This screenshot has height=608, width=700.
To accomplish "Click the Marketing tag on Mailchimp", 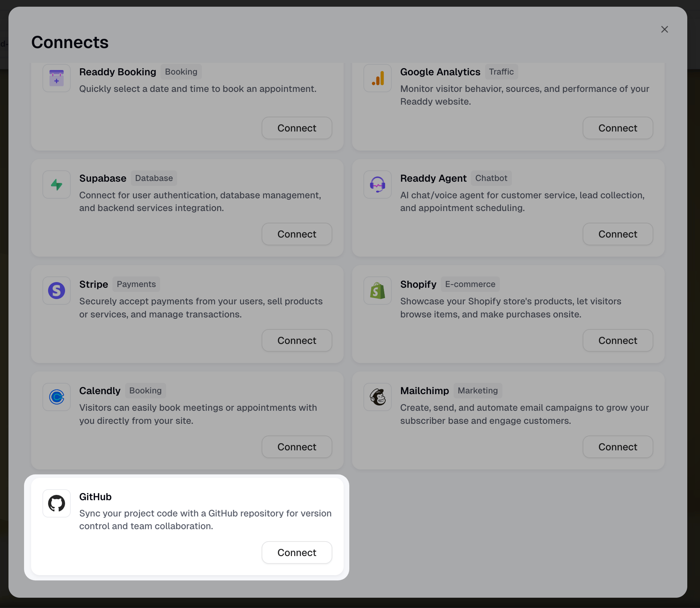I will [478, 391].
